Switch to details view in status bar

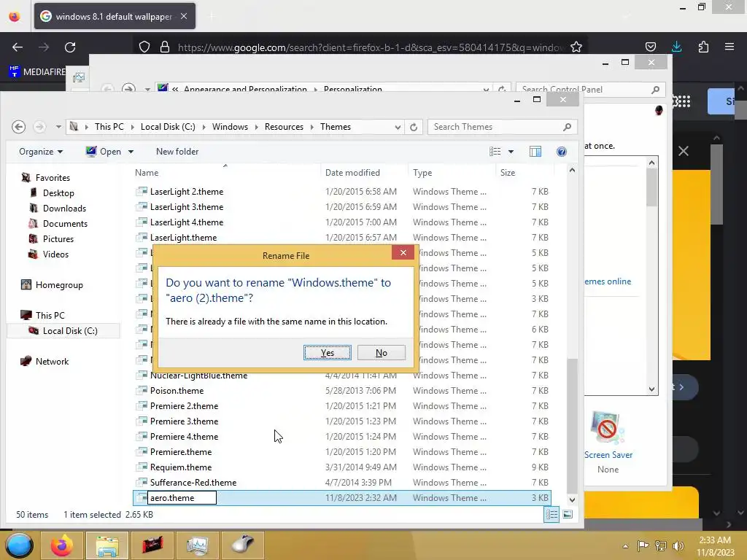[x=551, y=514]
